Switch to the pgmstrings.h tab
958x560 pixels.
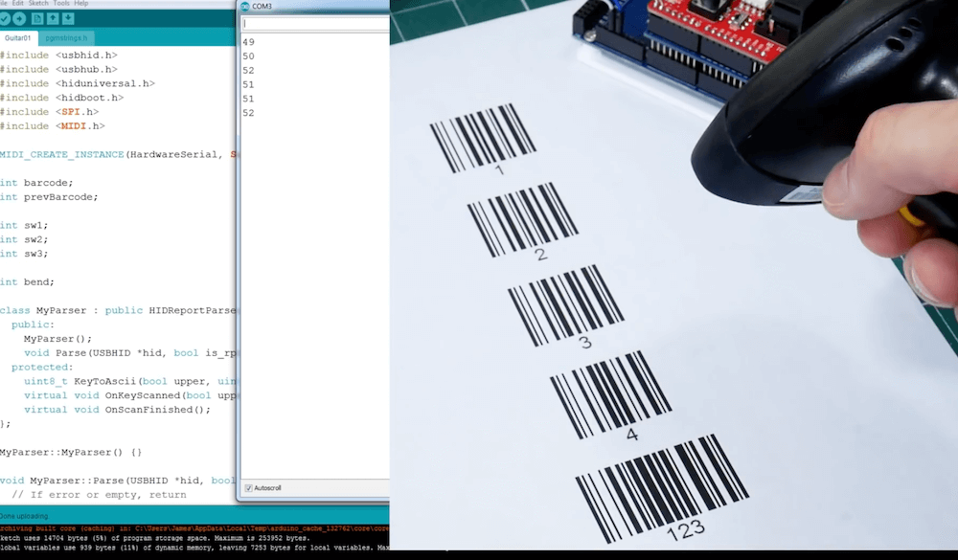tap(66, 38)
